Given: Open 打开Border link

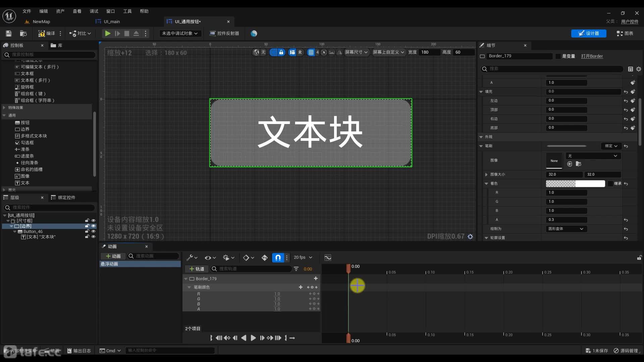Looking at the screenshot, I should pyautogui.click(x=592, y=56).
